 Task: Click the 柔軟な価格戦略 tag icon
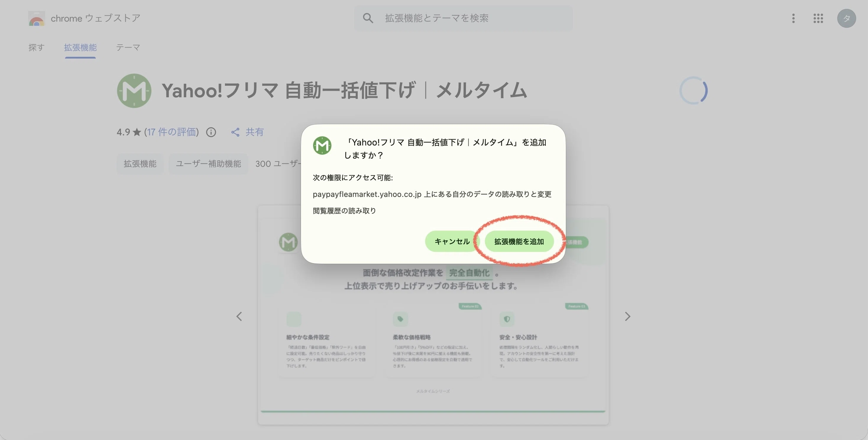(400, 319)
